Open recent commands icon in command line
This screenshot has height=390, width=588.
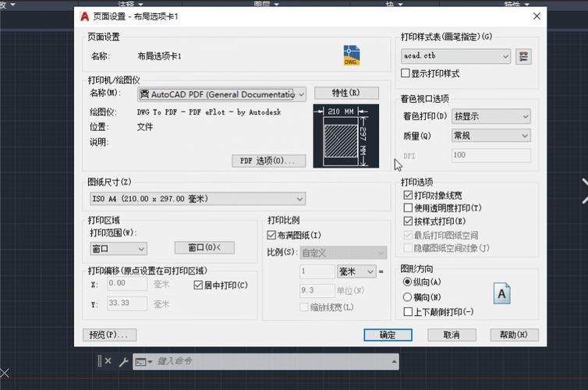click(143, 362)
